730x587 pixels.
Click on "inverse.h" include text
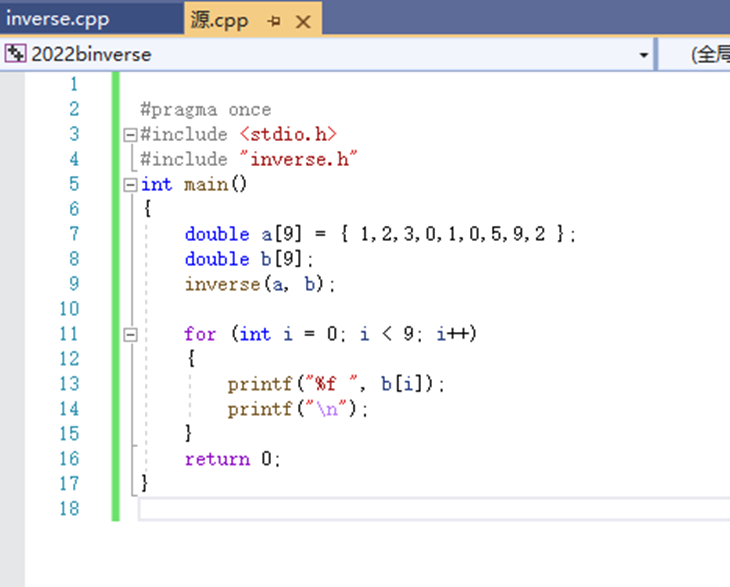click(298, 159)
